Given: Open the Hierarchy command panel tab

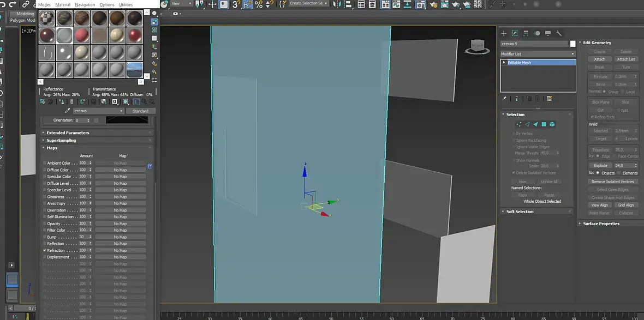Looking at the screenshot, I should tap(526, 33).
